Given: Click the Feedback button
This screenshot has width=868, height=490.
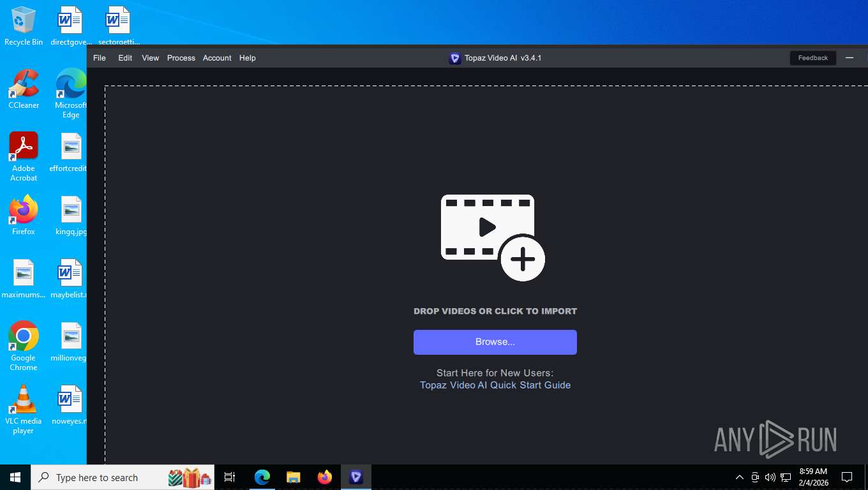Looking at the screenshot, I should point(813,58).
